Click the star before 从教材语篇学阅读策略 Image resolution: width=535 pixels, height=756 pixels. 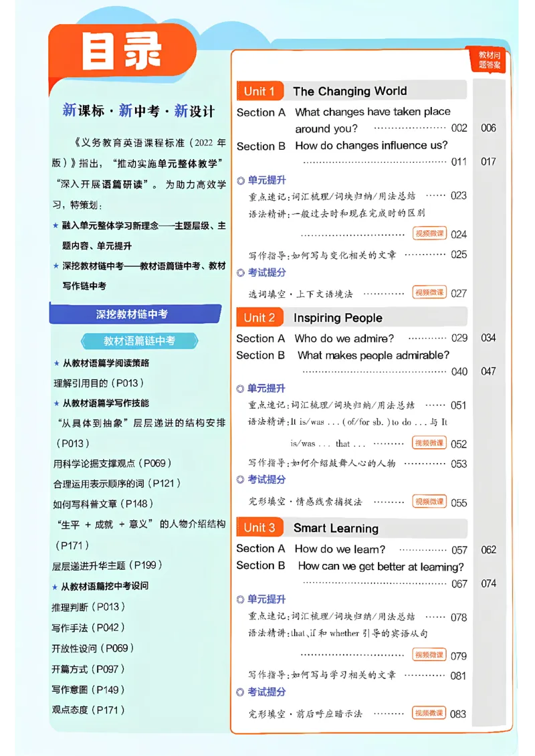click(x=56, y=363)
